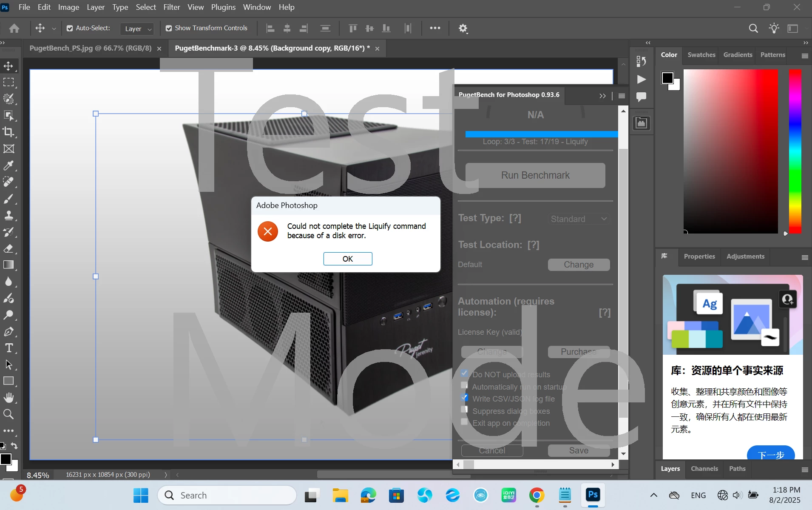Screen dimensions: 812x510
Task: Select the Zoom tool
Action: coord(9,414)
